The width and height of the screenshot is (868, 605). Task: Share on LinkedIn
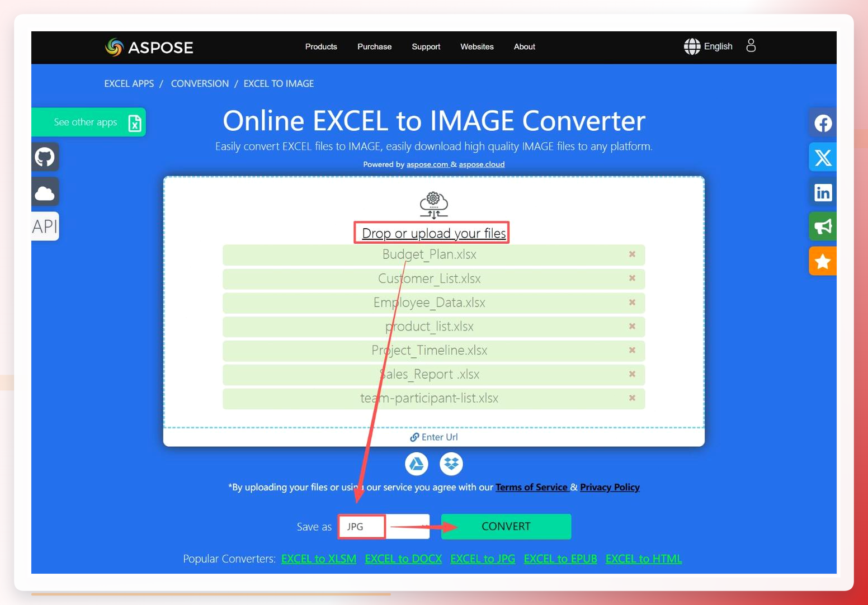[823, 192]
